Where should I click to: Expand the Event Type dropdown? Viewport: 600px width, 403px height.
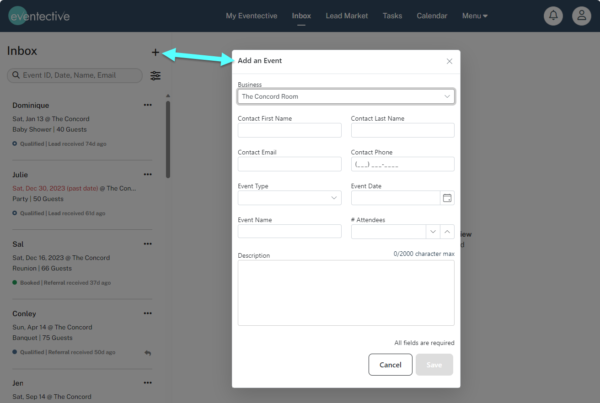click(334, 198)
